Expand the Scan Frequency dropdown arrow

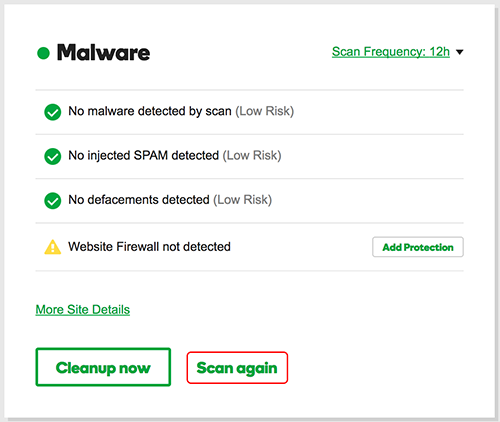pyautogui.click(x=460, y=52)
